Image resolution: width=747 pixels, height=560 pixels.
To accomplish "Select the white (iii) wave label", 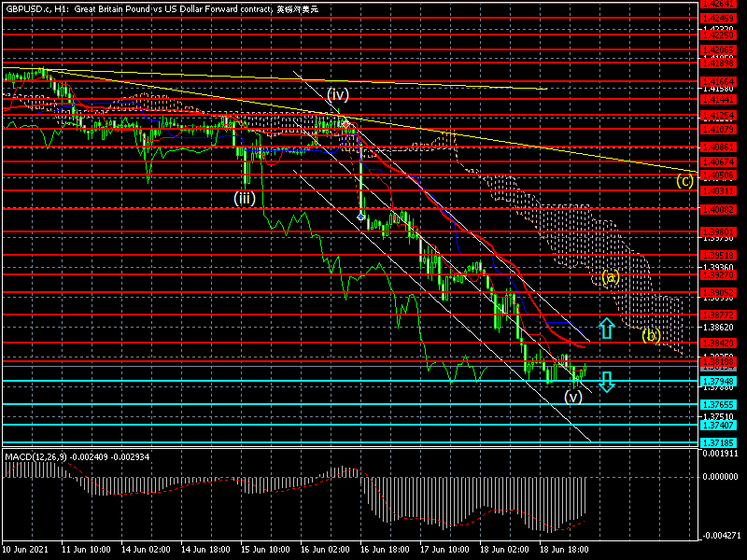I will tap(245, 198).
